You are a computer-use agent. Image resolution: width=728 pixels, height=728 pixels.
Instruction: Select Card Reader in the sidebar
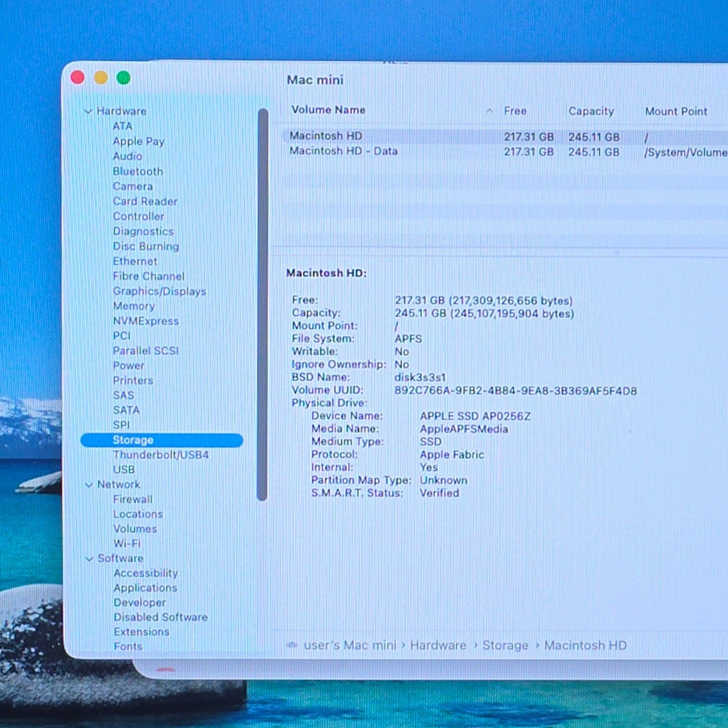click(x=145, y=201)
